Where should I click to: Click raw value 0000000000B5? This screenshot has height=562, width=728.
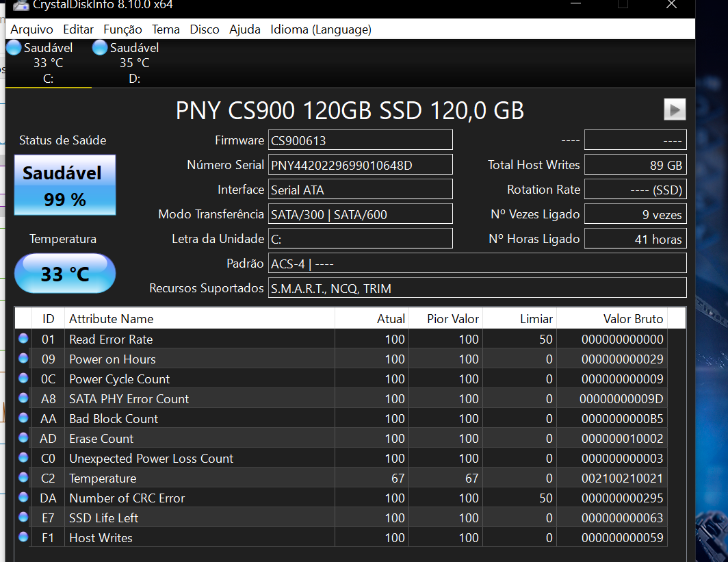622,419
